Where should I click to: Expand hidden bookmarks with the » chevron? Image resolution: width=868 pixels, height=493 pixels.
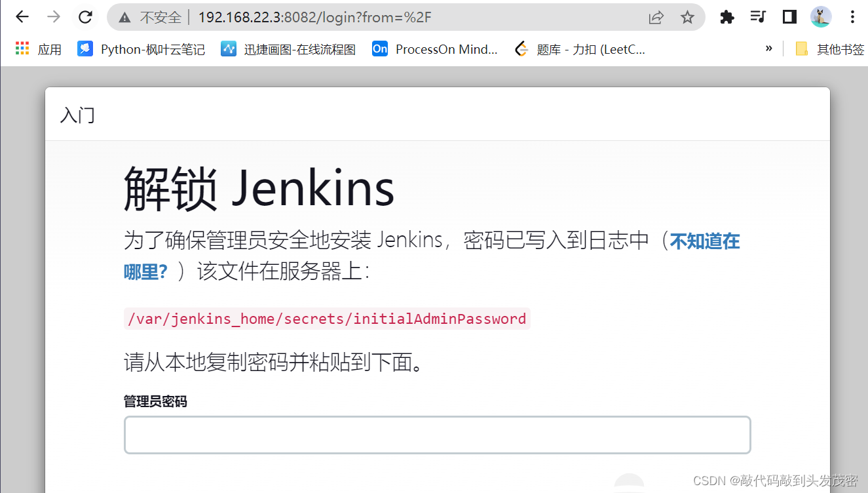(768, 49)
